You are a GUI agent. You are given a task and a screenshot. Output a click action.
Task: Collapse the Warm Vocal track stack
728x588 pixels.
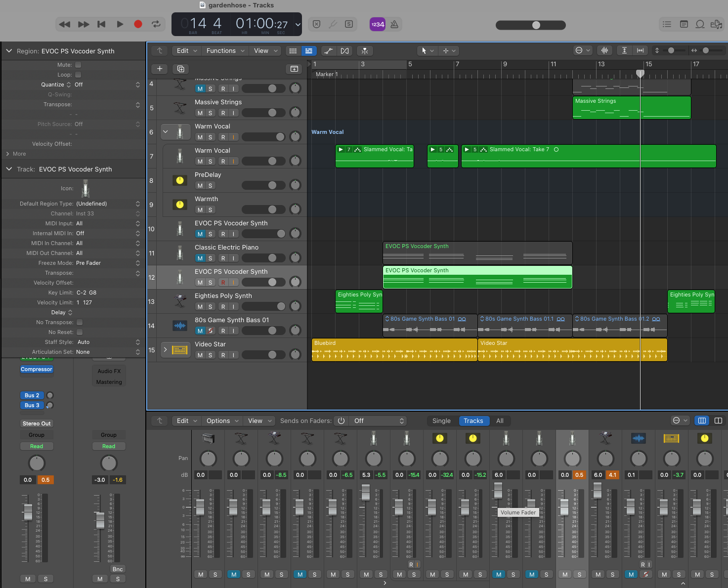[166, 132]
